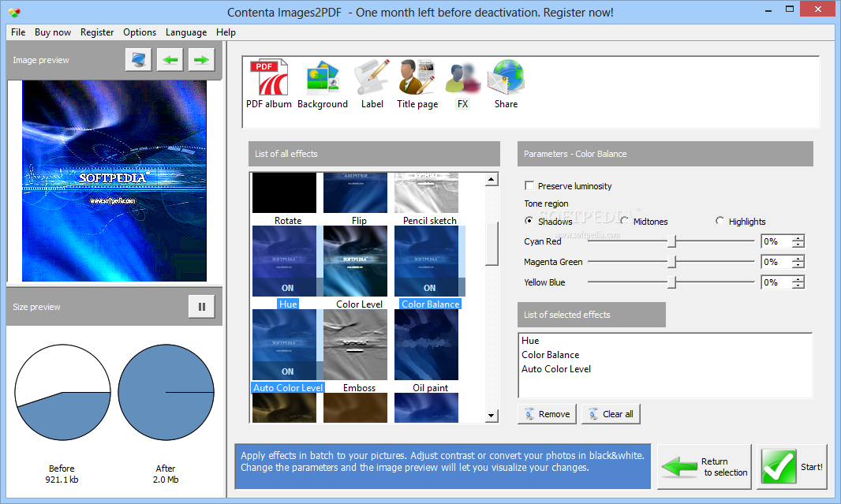Click the Cyan Red percentage field

[776, 241]
